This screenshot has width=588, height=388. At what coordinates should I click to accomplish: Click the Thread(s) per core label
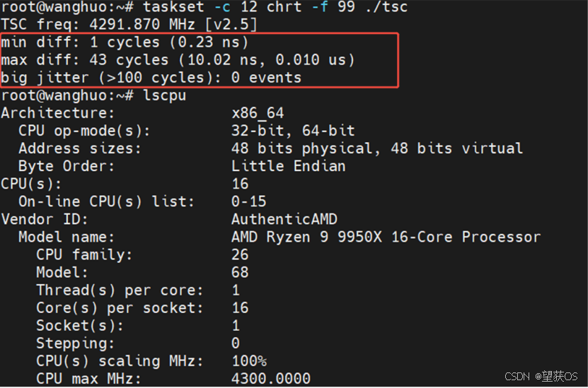[x=120, y=290]
